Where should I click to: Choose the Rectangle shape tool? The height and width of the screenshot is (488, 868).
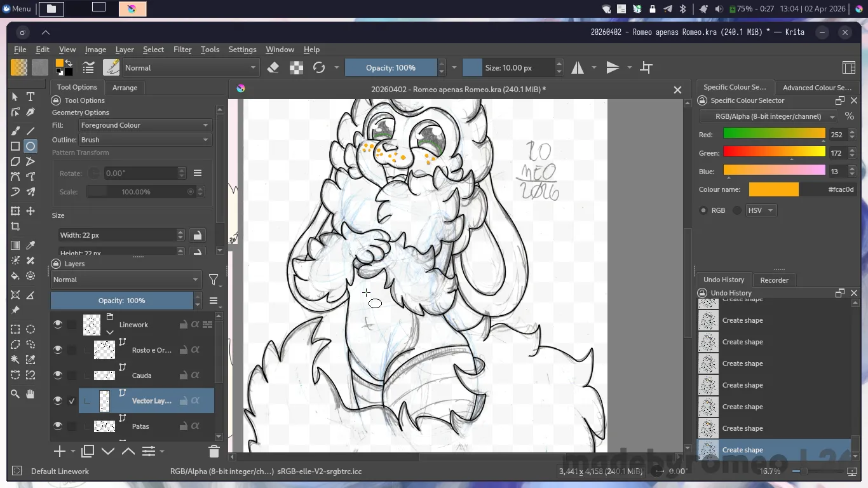pyautogui.click(x=15, y=146)
